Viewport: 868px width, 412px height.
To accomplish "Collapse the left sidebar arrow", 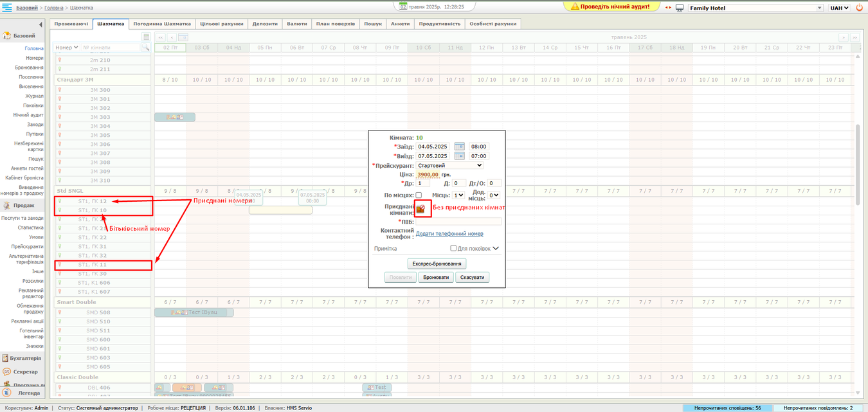I will pyautogui.click(x=41, y=24).
